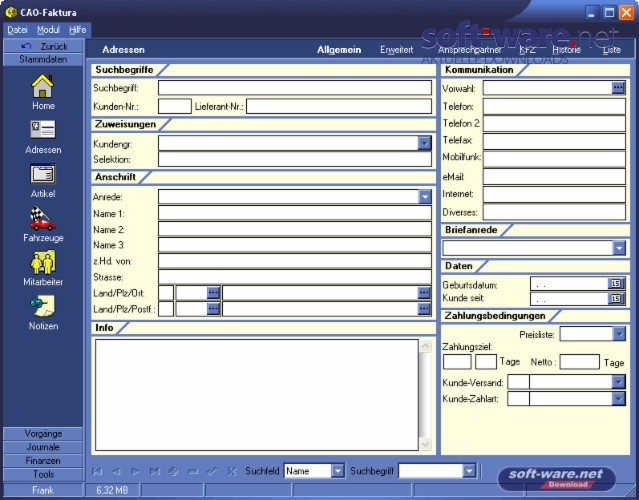The image size is (639, 500).
Task: Open the Datei menu
Action: 18,30
